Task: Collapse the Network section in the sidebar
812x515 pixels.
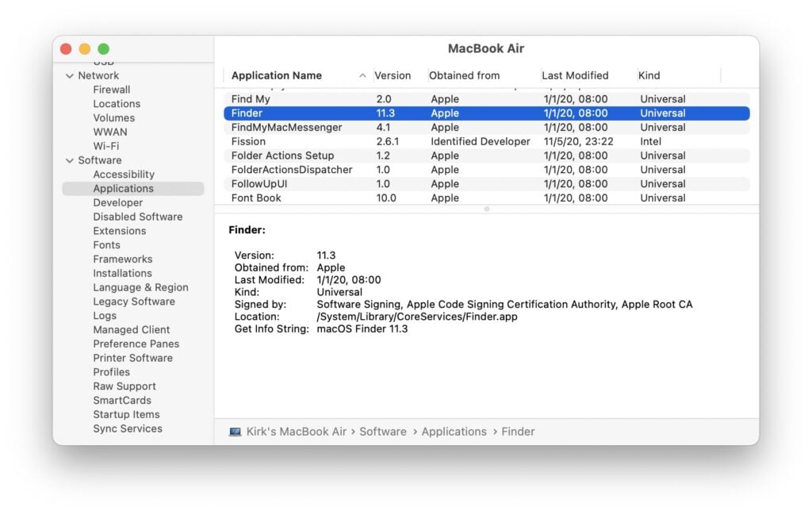Action: coord(71,75)
